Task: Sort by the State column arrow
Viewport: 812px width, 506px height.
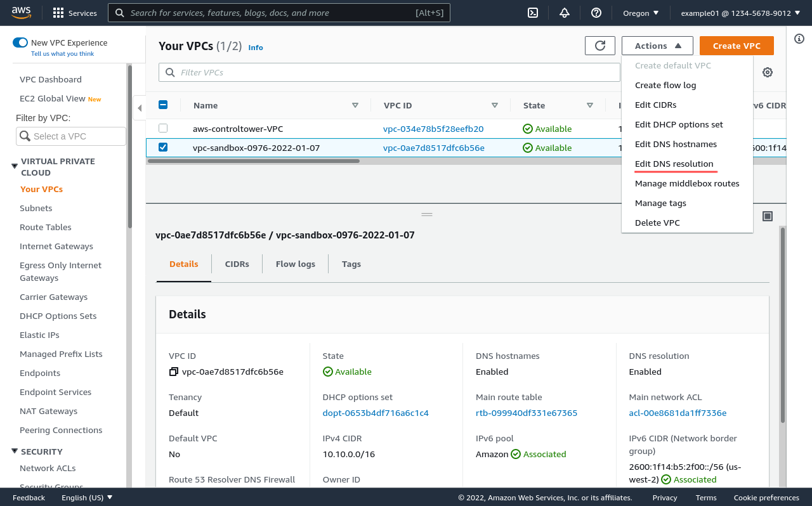Action: [x=590, y=105]
